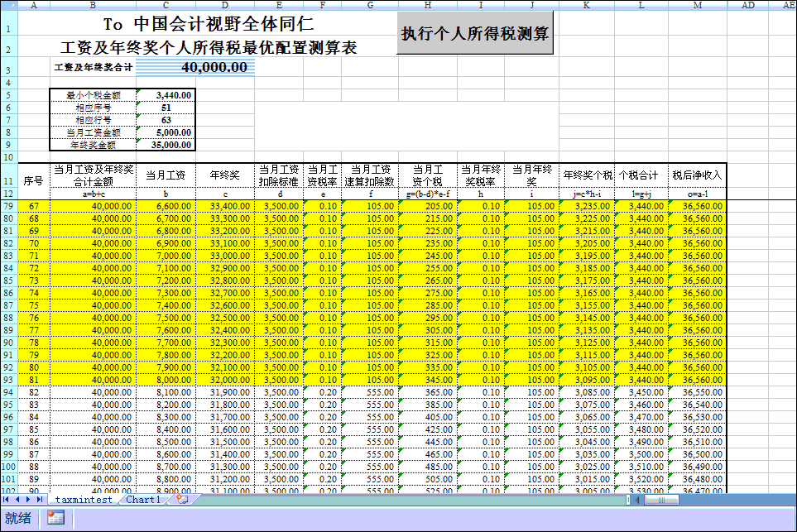This screenshot has height=532, width=797.
Task: Switch to the Chart1 sheet tab
Action: pos(143,500)
